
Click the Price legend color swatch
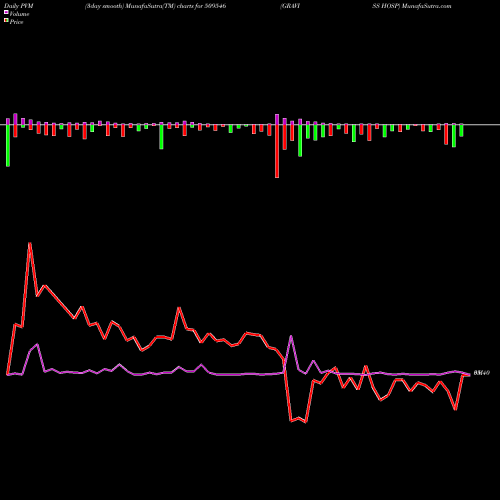click(6, 21)
